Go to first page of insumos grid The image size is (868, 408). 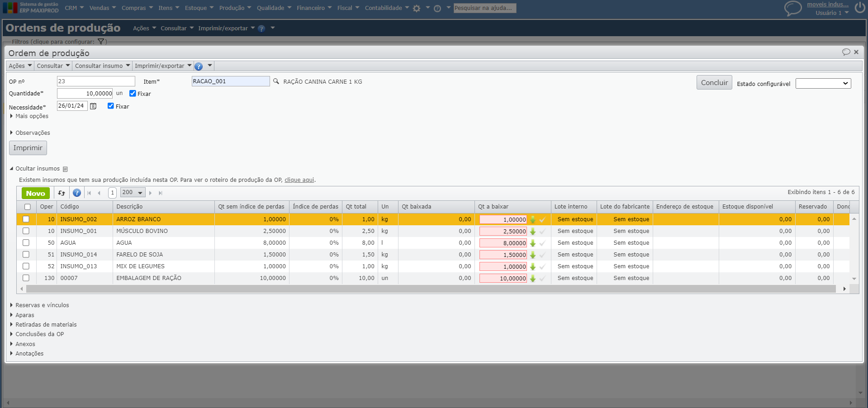[89, 193]
